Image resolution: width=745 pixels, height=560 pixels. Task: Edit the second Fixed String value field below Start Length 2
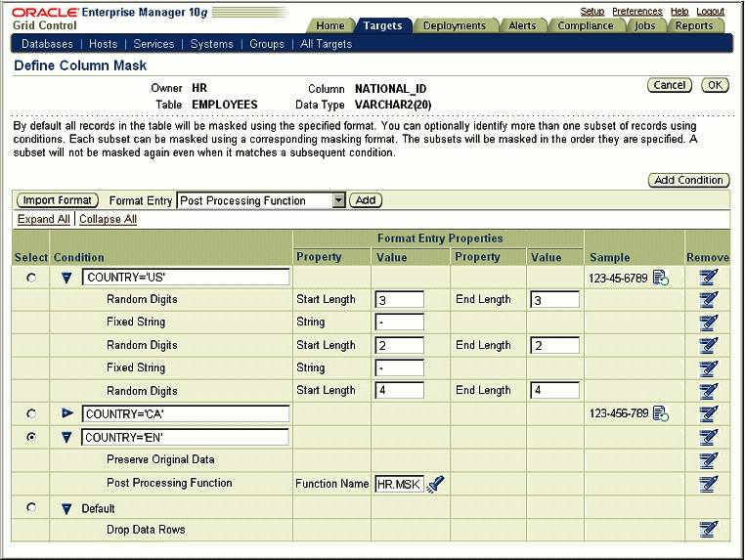pyautogui.click(x=399, y=367)
